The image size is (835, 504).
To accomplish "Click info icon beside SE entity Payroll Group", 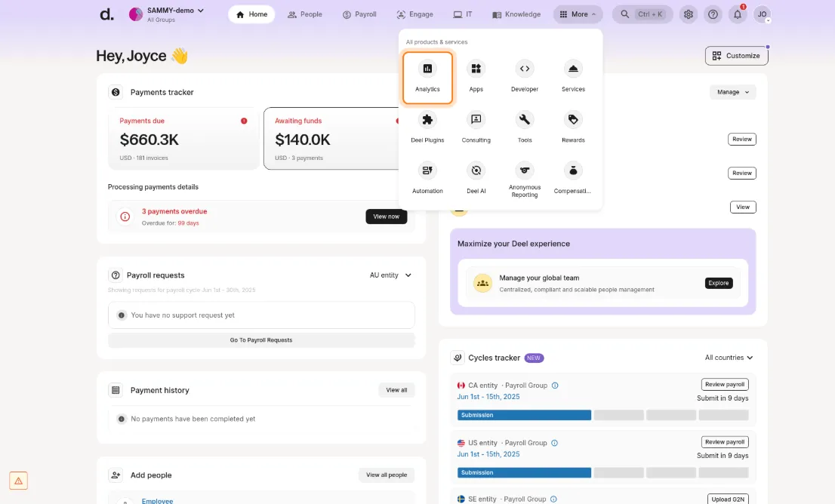I will click(553, 499).
